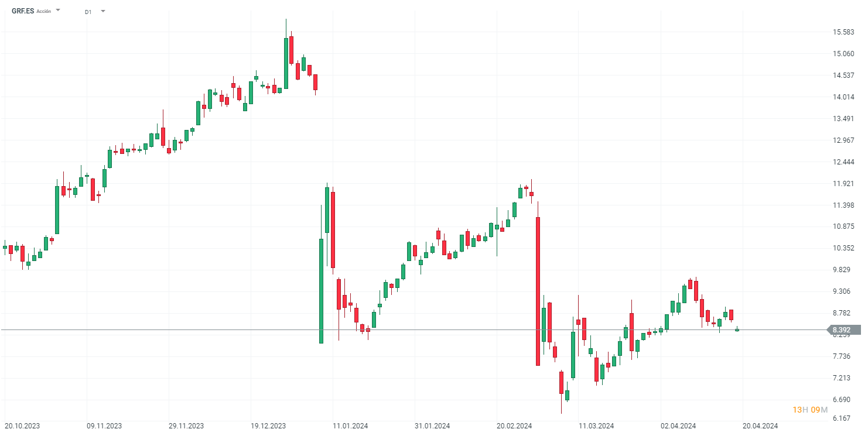
Task: Click the 11.921 price axis label
Action: 843,184
